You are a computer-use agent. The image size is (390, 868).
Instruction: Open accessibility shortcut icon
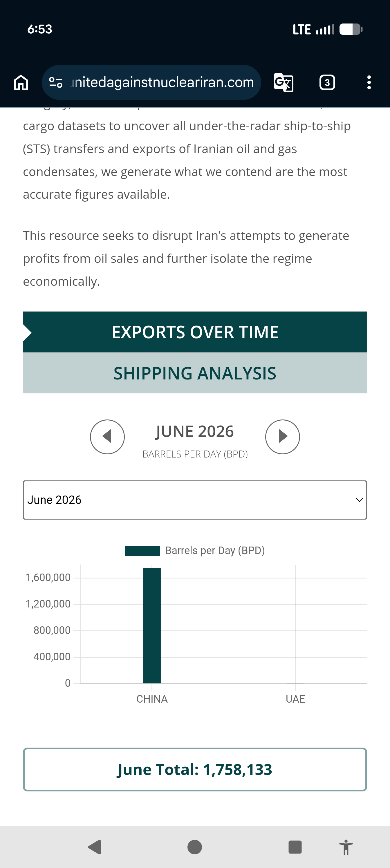click(346, 847)
